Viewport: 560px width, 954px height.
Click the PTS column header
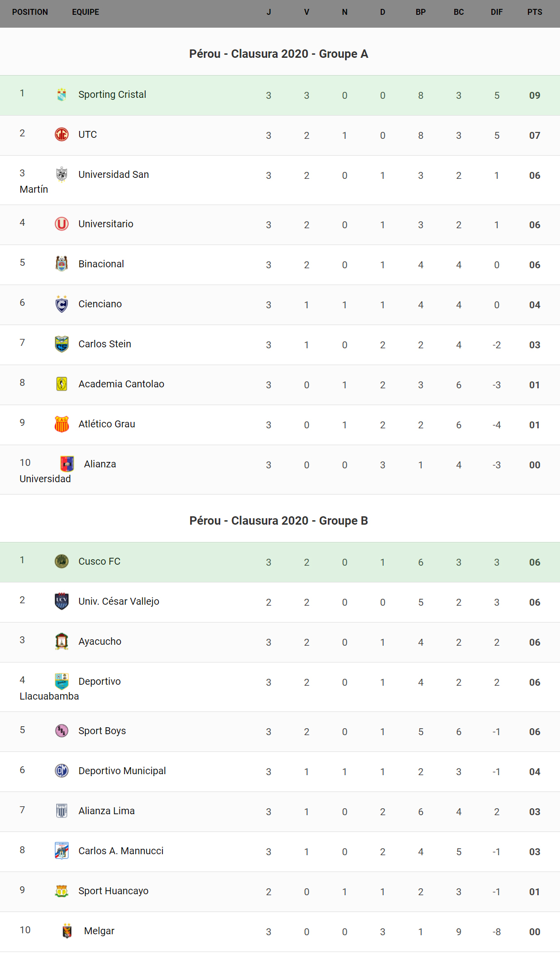(x=534, y=12)
